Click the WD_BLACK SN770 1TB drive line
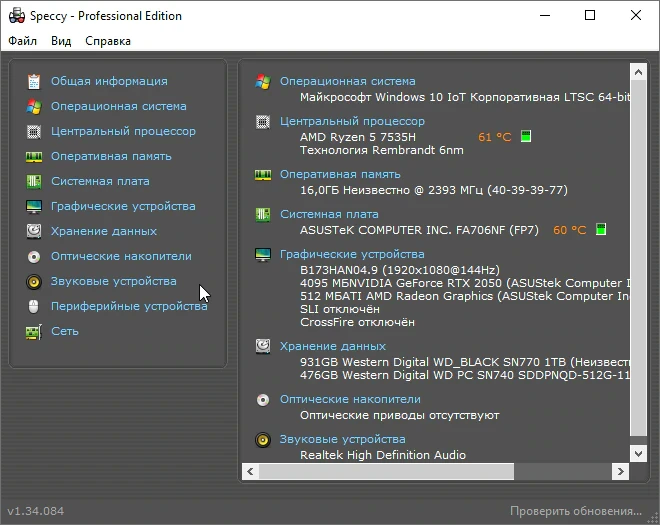The image size is (660, 525). 465,362
